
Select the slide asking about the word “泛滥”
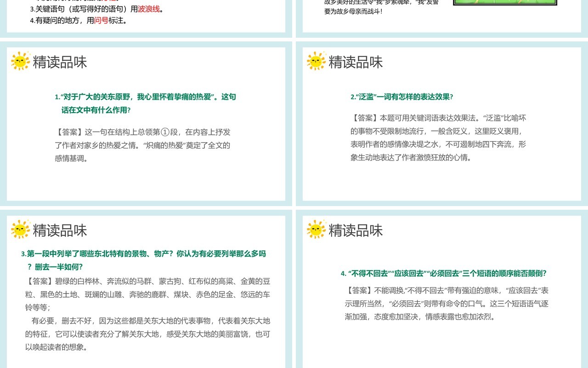(x=442, y=124)
